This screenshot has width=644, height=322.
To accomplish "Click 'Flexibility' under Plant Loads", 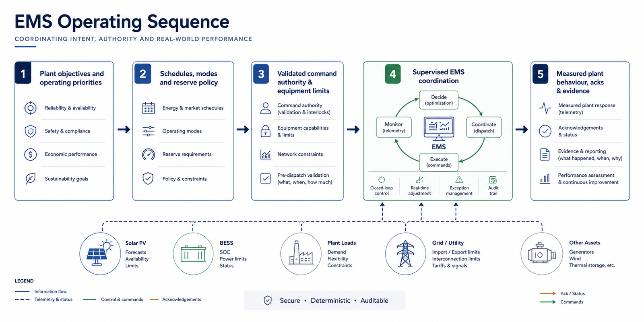I will (338, 259).
